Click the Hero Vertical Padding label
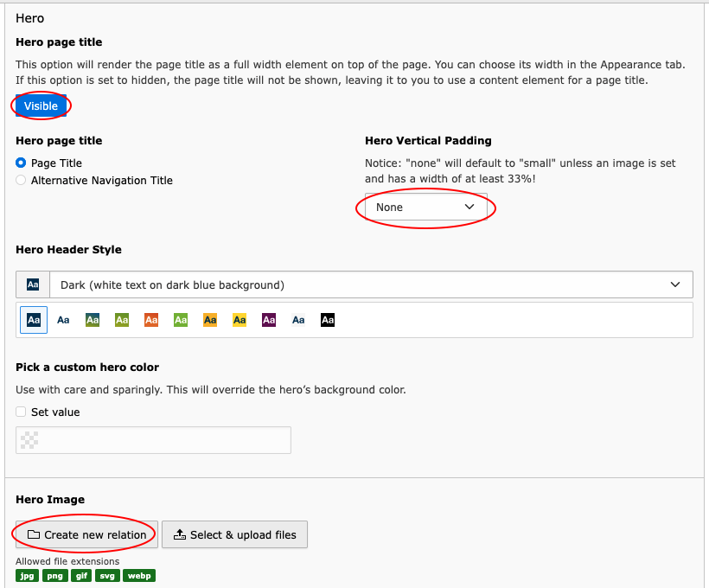The image size is (709, 588). click(428, 141)
